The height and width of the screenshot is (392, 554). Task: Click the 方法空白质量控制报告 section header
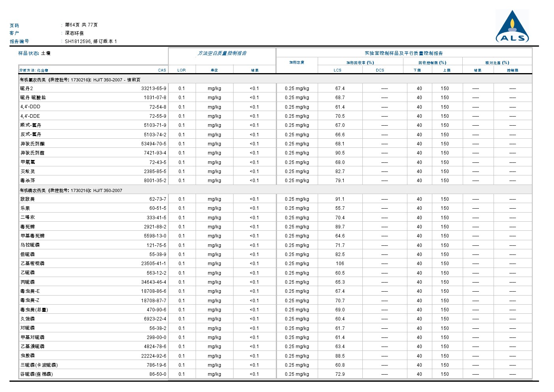click(x=222, y=53)
